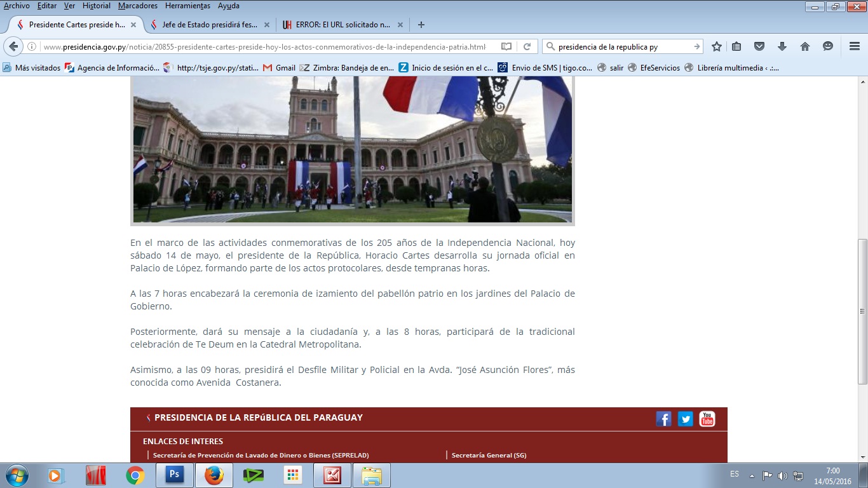Open the Hello chat smiley icon
This screenshot has width=868, height=488.
coord(828,46)
